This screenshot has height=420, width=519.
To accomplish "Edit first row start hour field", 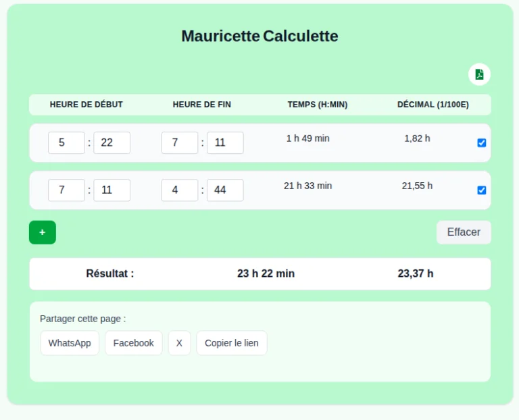I will point(66,143).
